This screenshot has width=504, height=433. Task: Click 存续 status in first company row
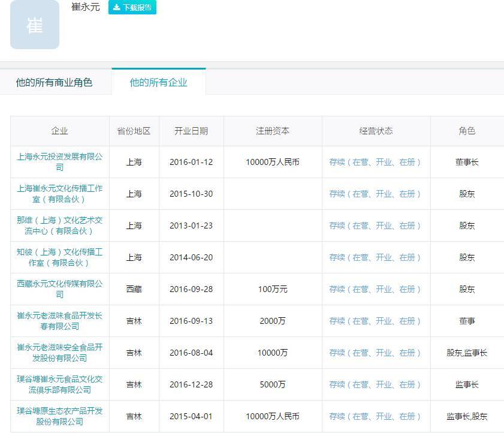click(375, 162)
